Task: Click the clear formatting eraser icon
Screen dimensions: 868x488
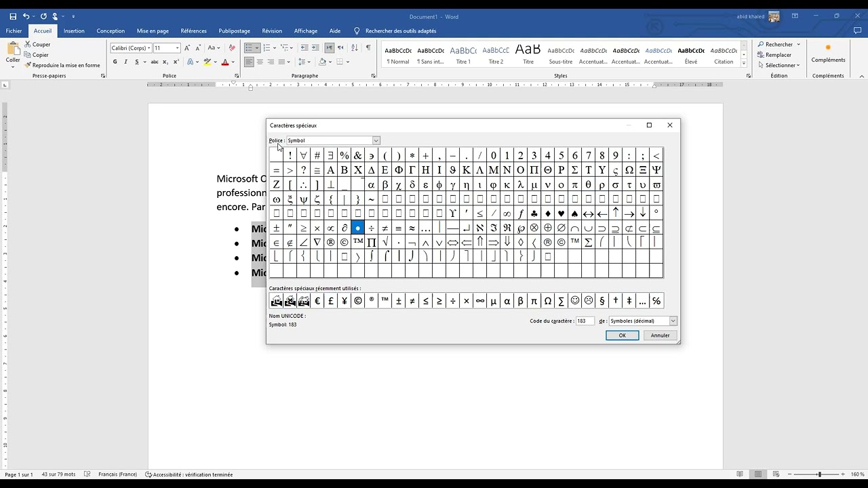Action: point(232,48)
